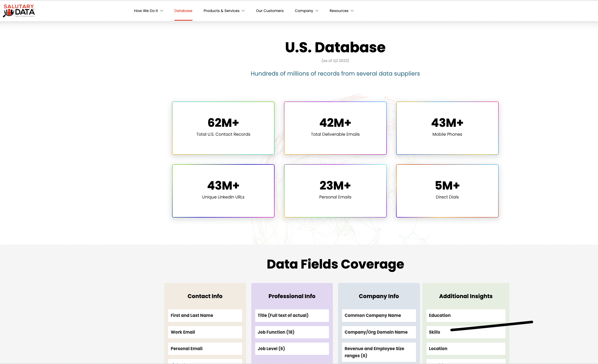Click the First and Last Name field

[x=205, y=315]
